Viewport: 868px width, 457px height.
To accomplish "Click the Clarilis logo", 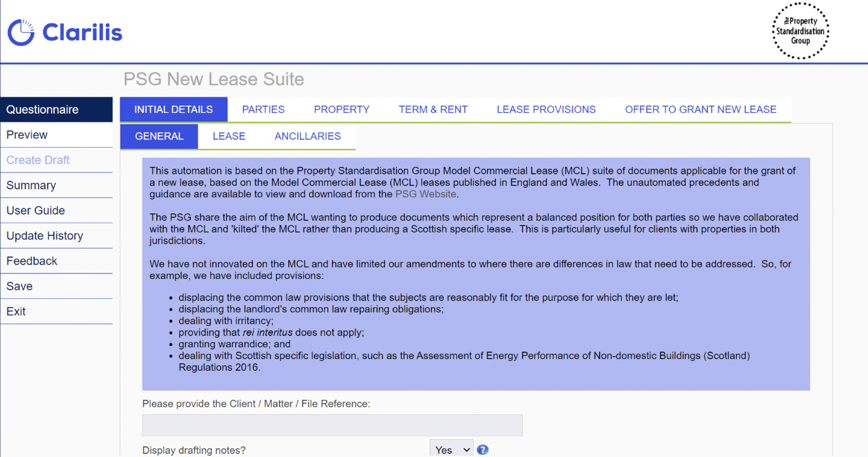I will tap(65, 32).
